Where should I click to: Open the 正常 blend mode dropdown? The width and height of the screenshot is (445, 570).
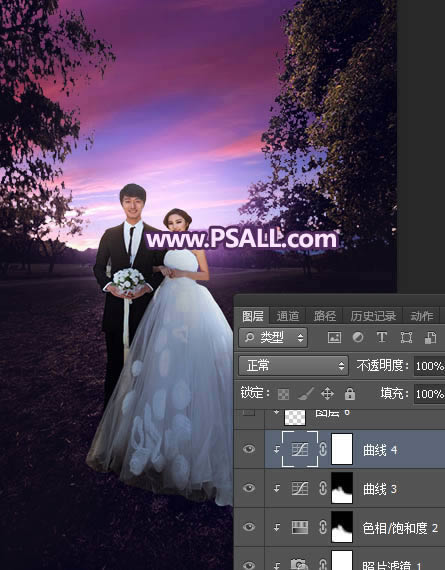tap(293, 365)
